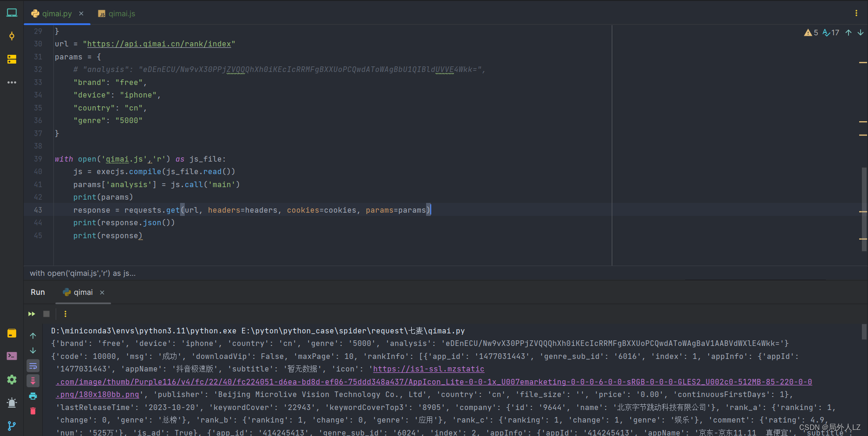
Task: Click the console vertical scrollbar
Action: pyautogui.click(x=864, y=332)
